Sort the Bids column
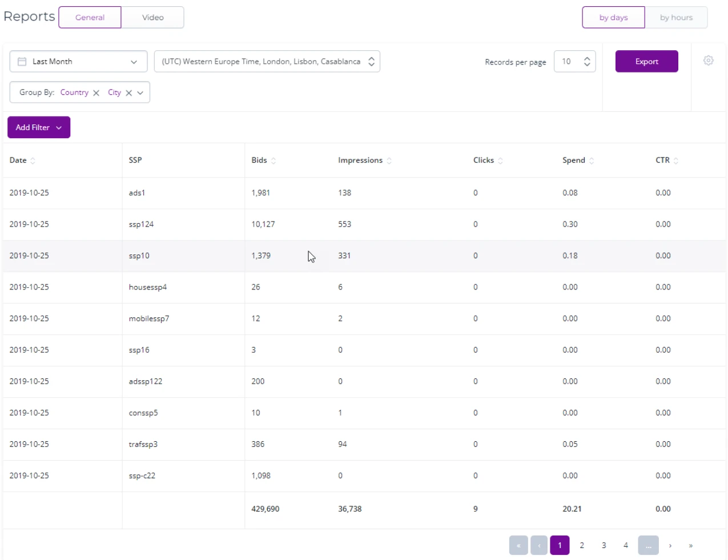This screenshot has height=560, width=728. pyautogui.click(x=273, y=161)
